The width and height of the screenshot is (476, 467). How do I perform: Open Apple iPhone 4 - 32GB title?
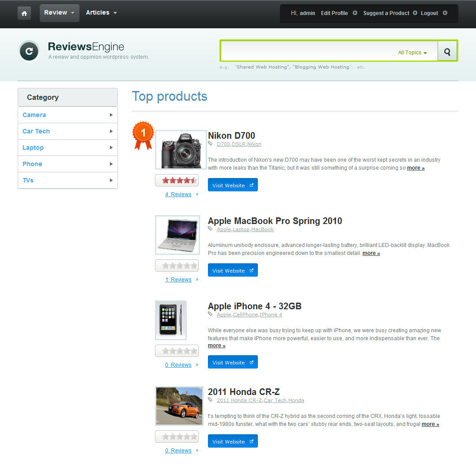[254, 306]
